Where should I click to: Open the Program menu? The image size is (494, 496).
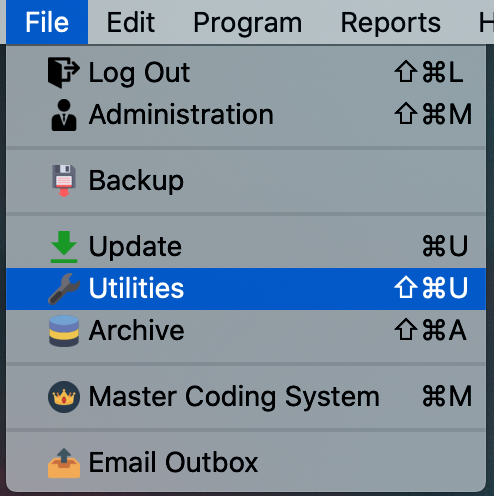248,22
